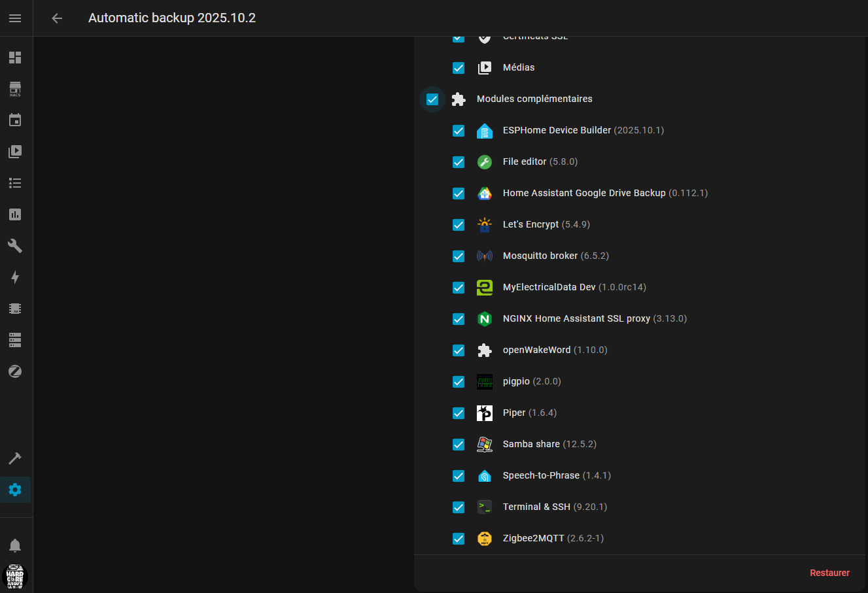
Task: Uncheck the ESPHome Device Builder checkbox
Action: pos(459,131)
